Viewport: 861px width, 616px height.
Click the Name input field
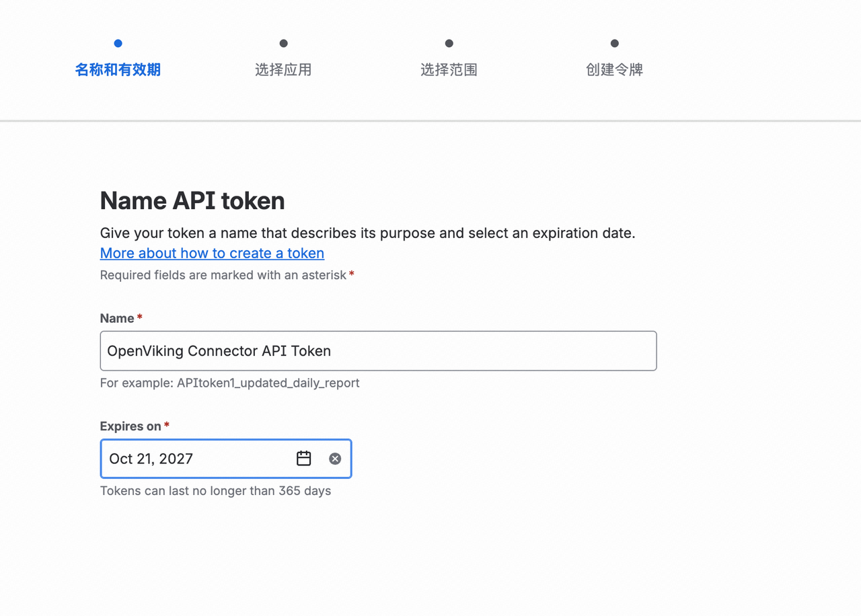coord(378,350)
